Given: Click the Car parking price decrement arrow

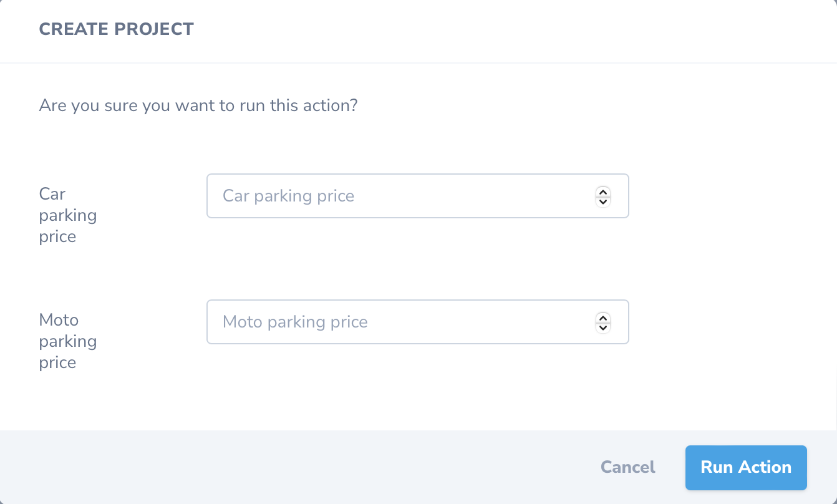Looking at the screenshot, I should pyautogui.click(x=602, y=201).
